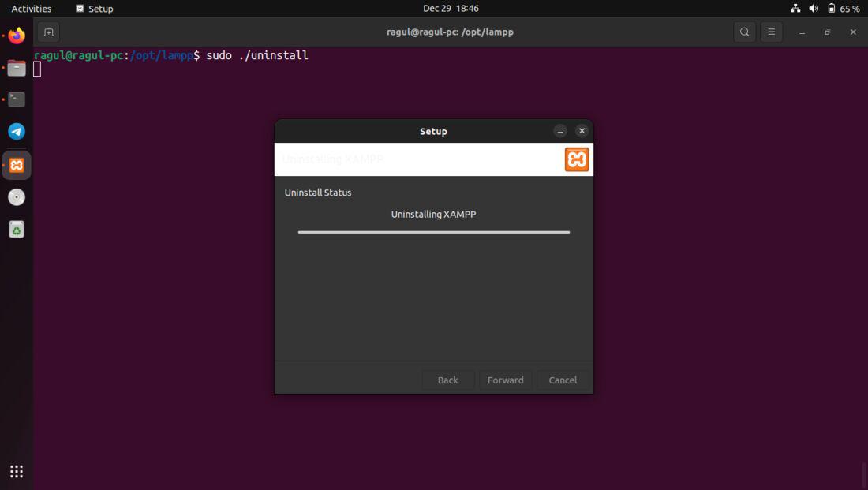Open the clock and calendar panel
This screenshot has height=490, width=868.
click(451, 9)
